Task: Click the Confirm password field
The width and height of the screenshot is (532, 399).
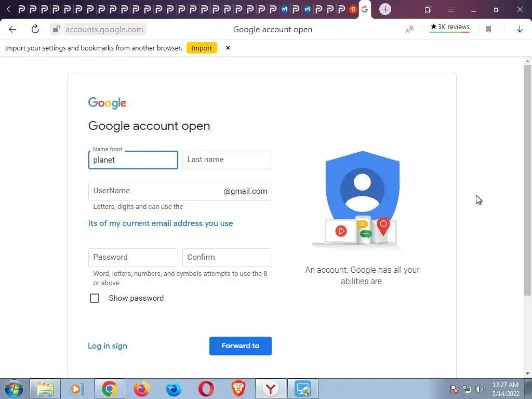Action: point(227,258)
